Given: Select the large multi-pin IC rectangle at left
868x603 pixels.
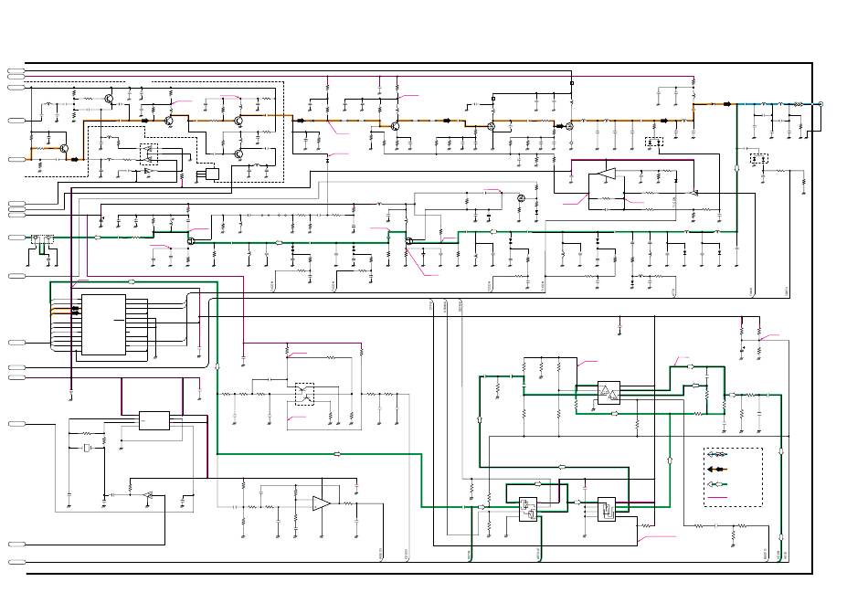Looking at the screenshot, I should pos(103,325).
